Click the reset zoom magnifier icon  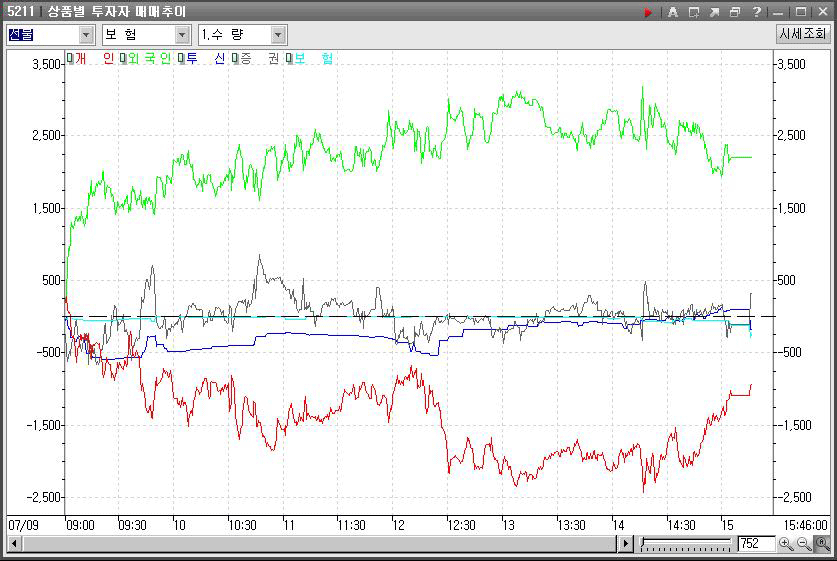click(823, 544)
